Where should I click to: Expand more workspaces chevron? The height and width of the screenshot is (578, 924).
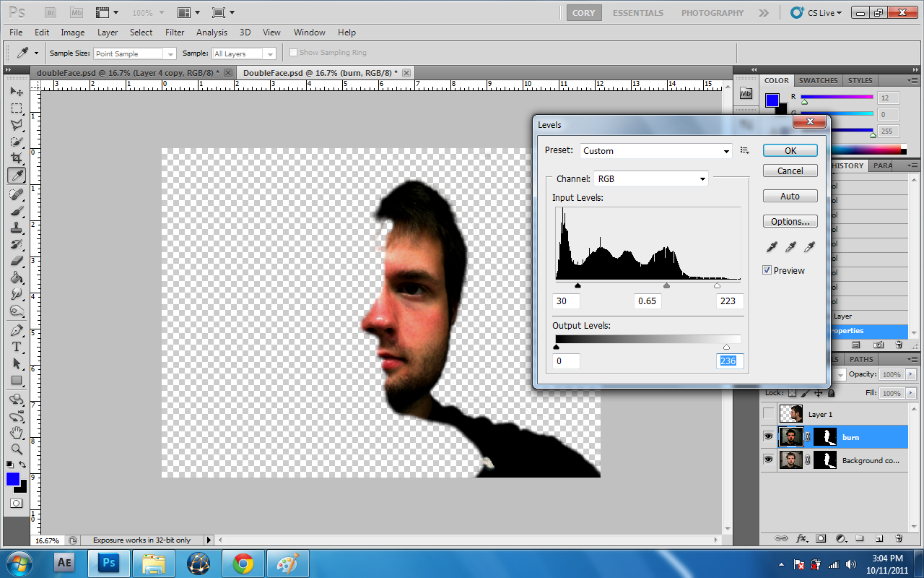click(764, 13)
